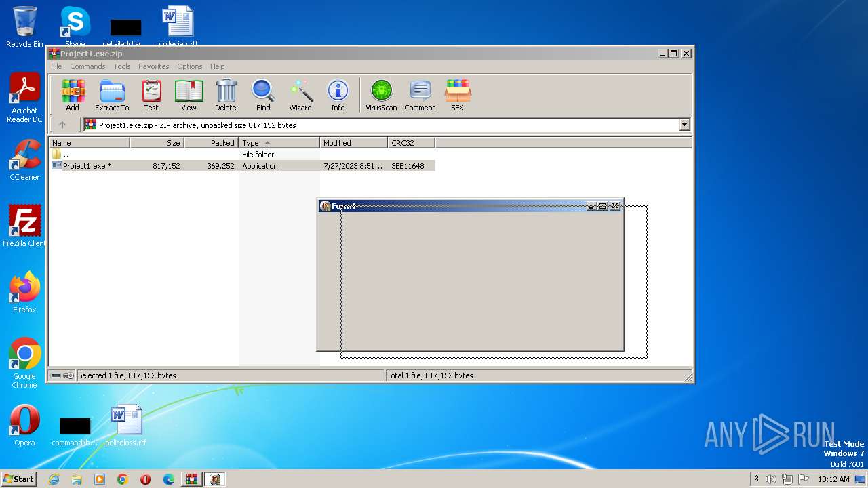The image size is (868, 488).
Task: Open the View toolbar icon
Action: point(189,95)
